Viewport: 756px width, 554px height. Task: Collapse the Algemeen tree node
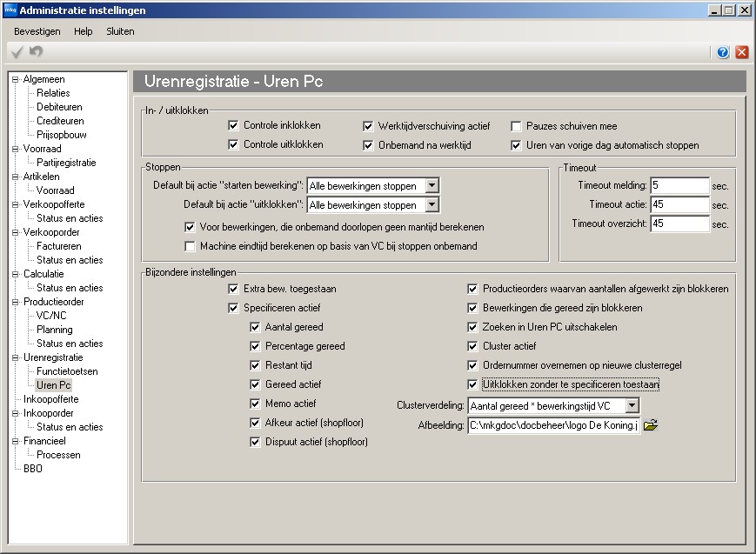(x=16, y=79)
